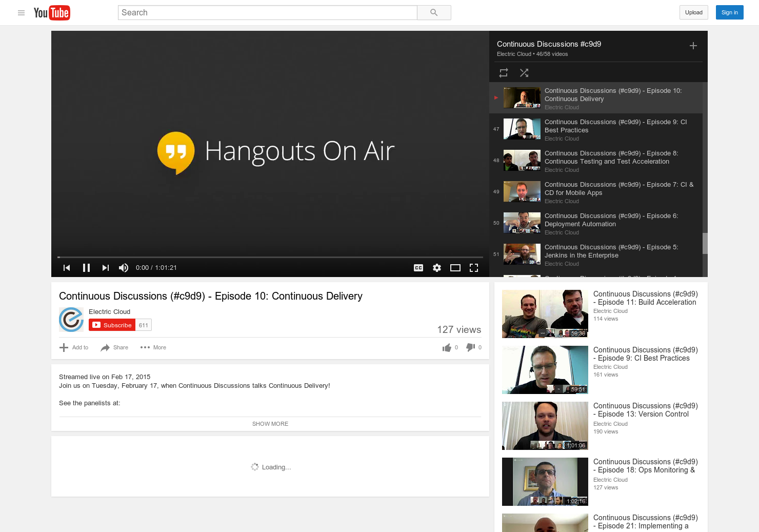Viewport: 759px width, 532px height.
Task: Open Continuous Discussions #c9d9 playlist title
Action: [549, 44]
